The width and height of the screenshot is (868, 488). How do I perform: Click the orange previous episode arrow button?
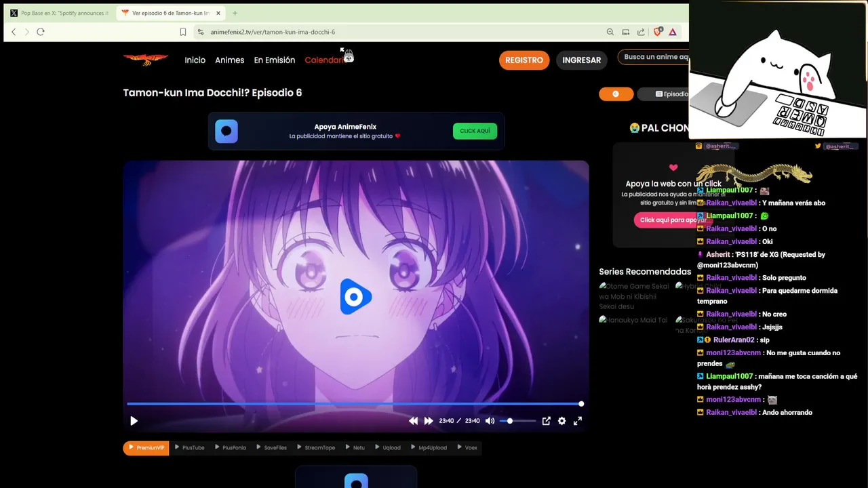[x=616, y=94]
